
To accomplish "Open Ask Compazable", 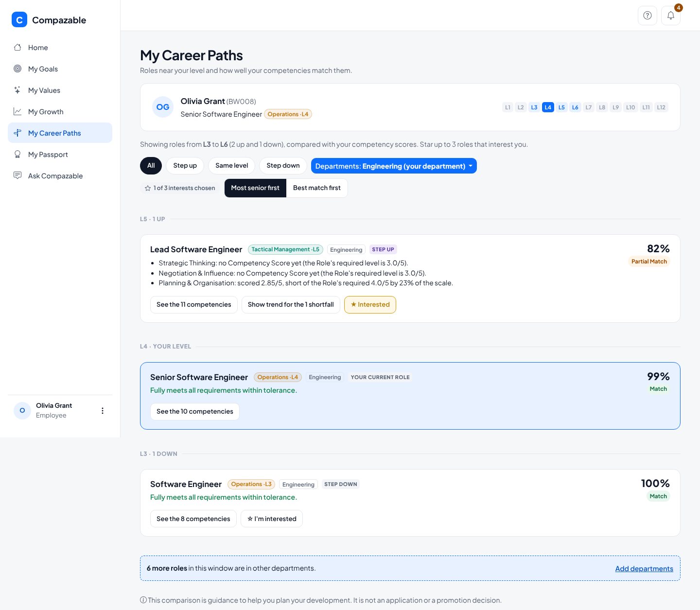I will (x=60, y=176).
